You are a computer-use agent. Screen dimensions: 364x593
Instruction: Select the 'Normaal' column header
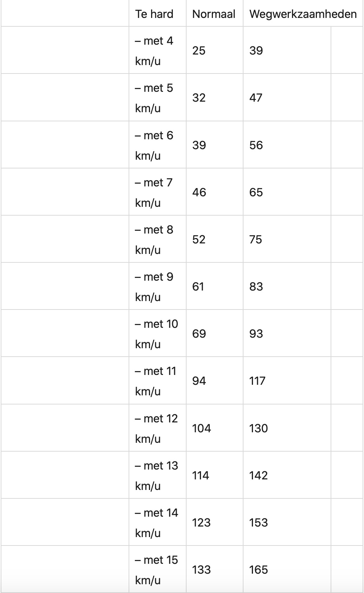(x=214, y=14)
